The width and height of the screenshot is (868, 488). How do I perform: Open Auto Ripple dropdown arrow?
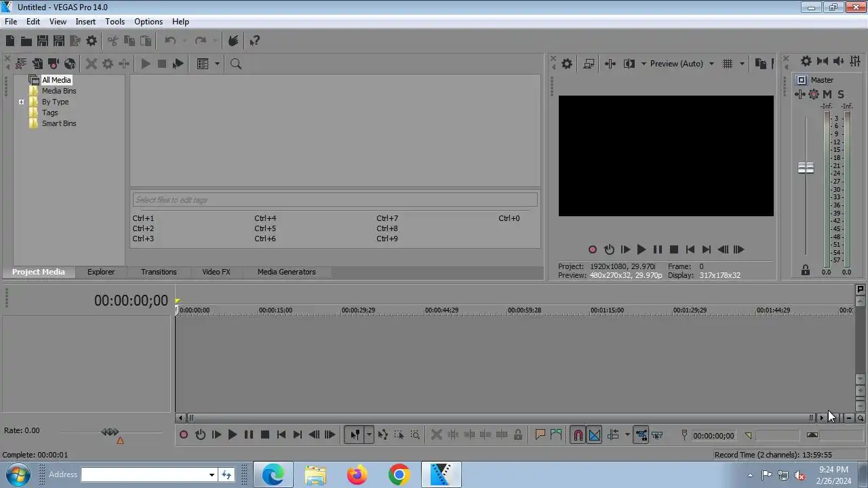click(x=627, y=435)
